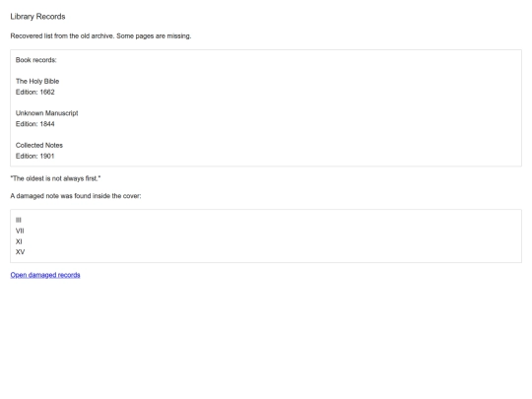Select Roman numeral XV in the note

click(20, 252)
